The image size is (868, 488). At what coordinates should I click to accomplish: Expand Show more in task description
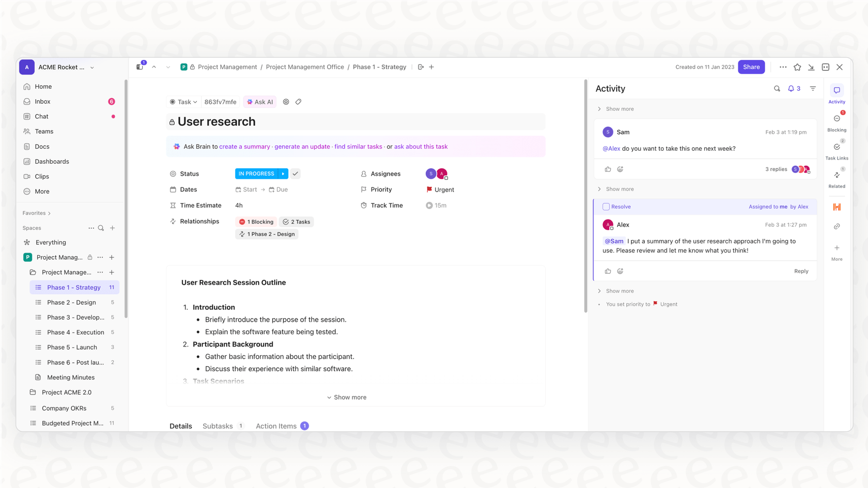[347, 397]
